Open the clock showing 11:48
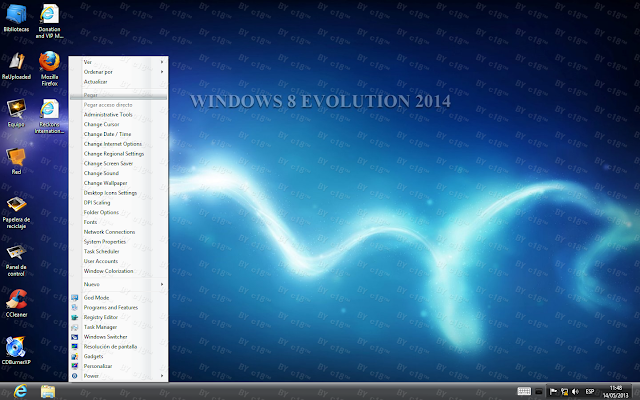Image resolution: width=640 pixels, height=400 pixels. 616,392
